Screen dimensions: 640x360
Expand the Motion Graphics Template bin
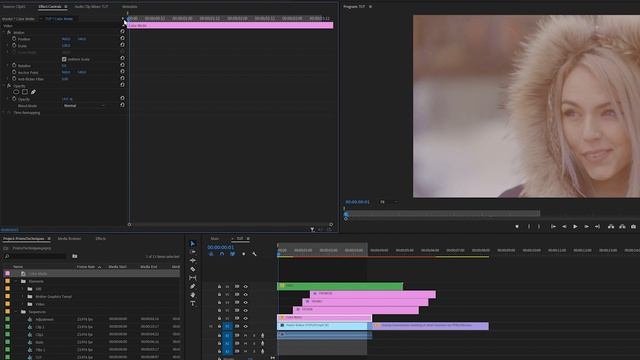tap(23, 296)
